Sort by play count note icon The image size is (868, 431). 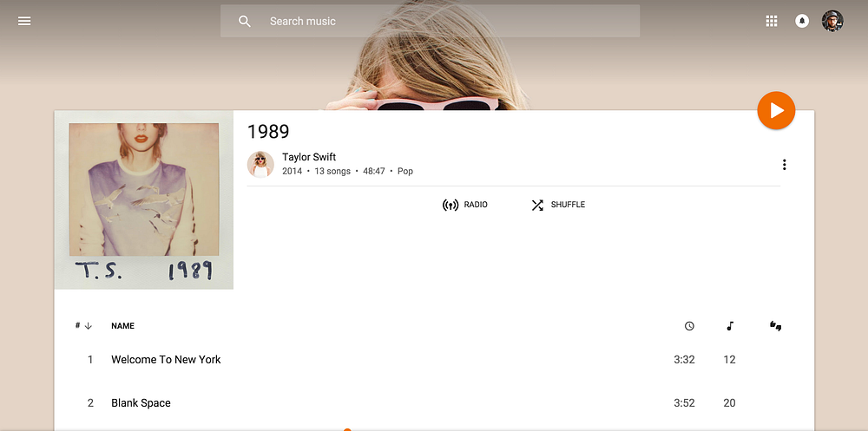(x=730, y=326)
